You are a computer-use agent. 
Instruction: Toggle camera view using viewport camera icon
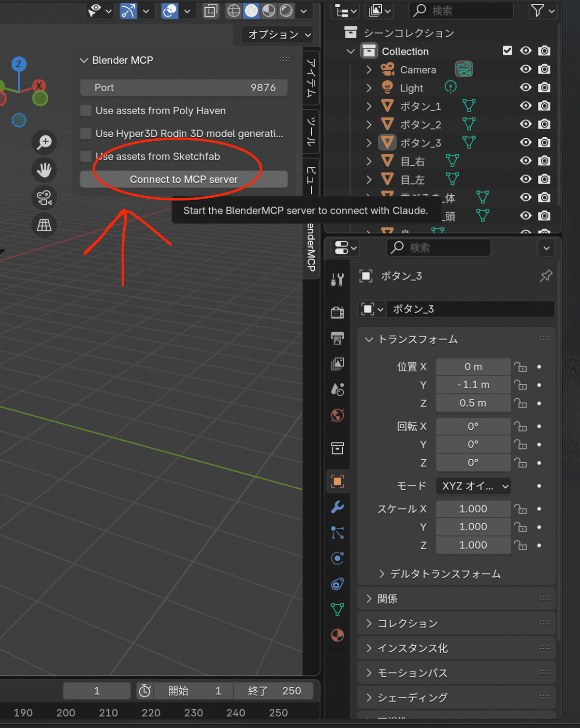point(44,197)
